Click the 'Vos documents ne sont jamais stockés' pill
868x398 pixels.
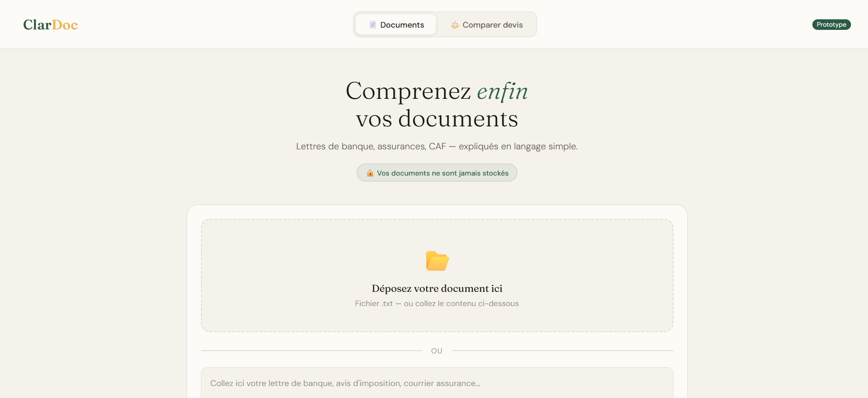437,173
